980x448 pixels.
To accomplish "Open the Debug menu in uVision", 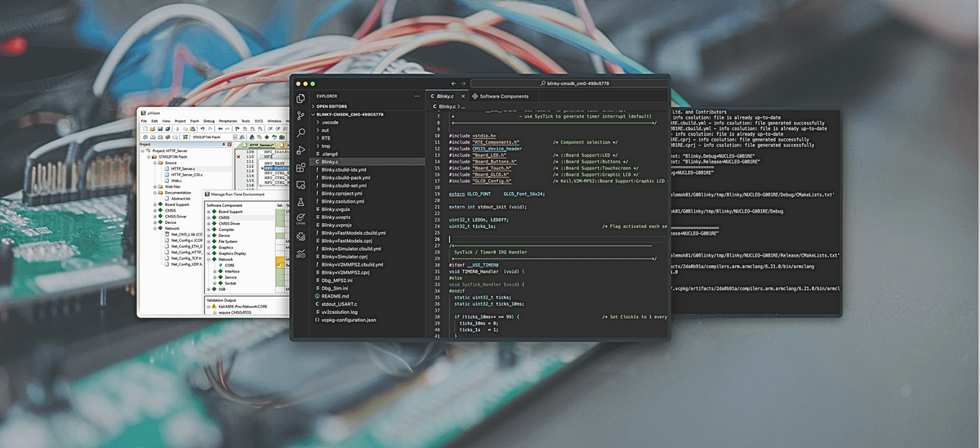I will tap(209, 121).
